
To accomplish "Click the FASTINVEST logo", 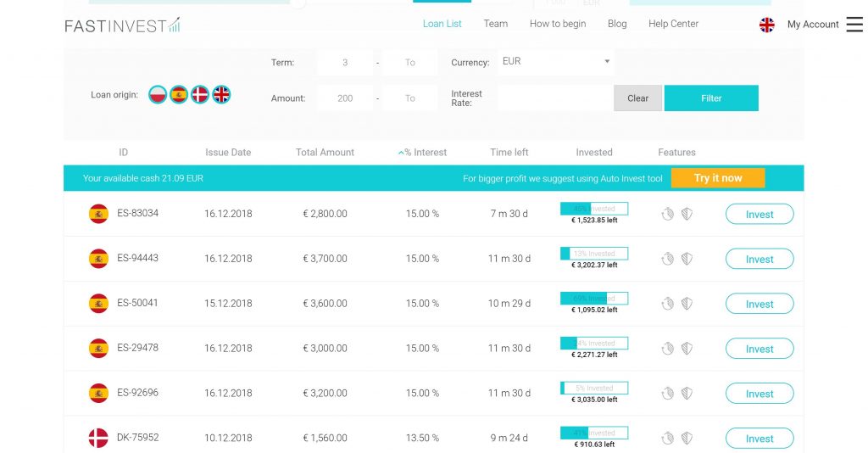I will (x=122, y=25).
